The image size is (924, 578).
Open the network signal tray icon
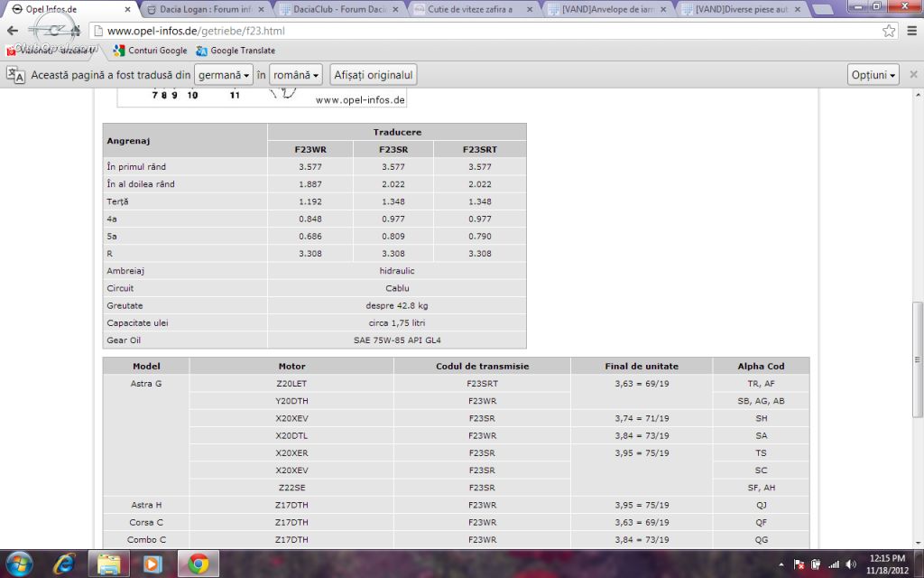833,564
